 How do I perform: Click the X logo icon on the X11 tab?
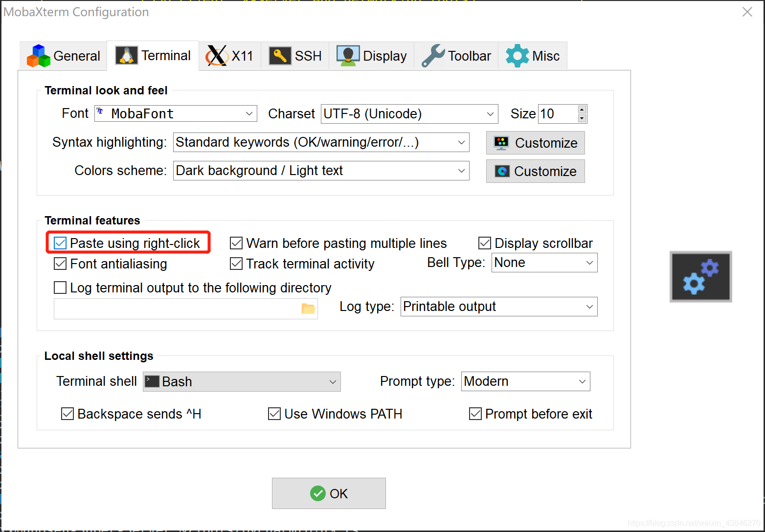click(x=217, y=56)
